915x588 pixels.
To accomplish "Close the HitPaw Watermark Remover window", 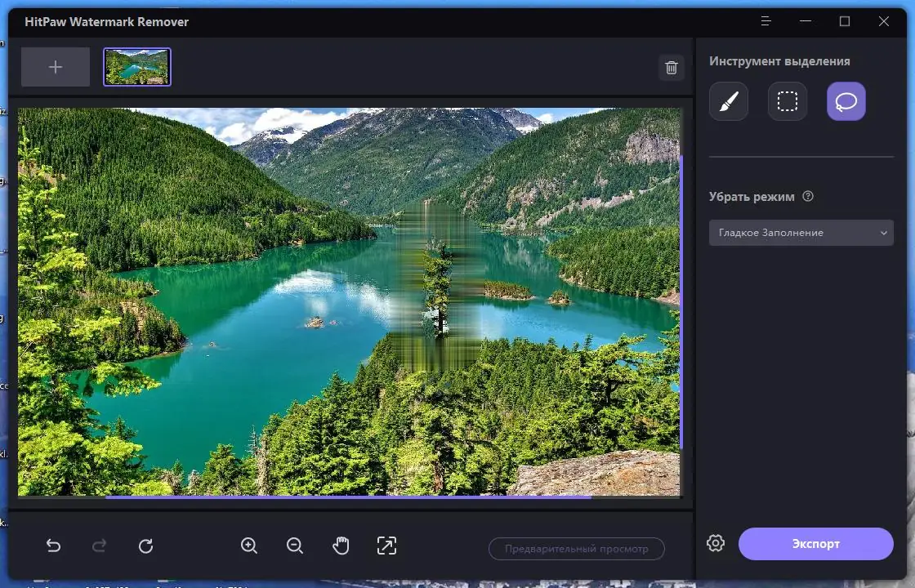I will coord(884,21).
